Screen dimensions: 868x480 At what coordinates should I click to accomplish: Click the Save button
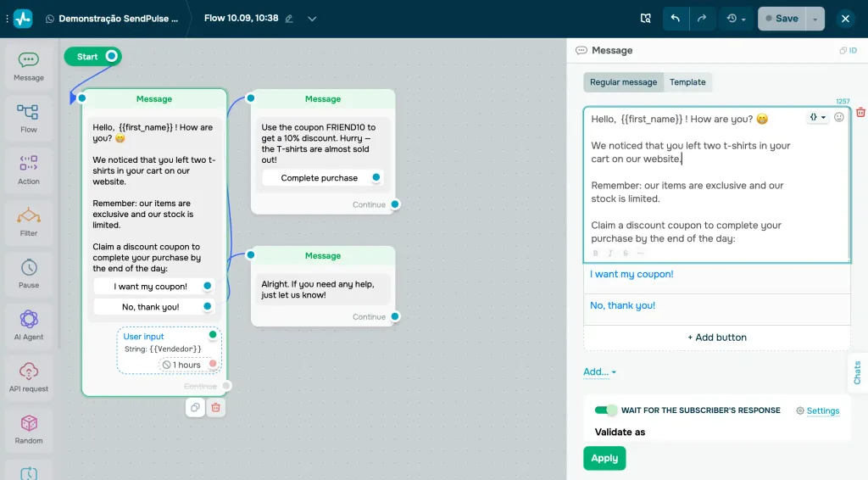click(x=782, y=19)
